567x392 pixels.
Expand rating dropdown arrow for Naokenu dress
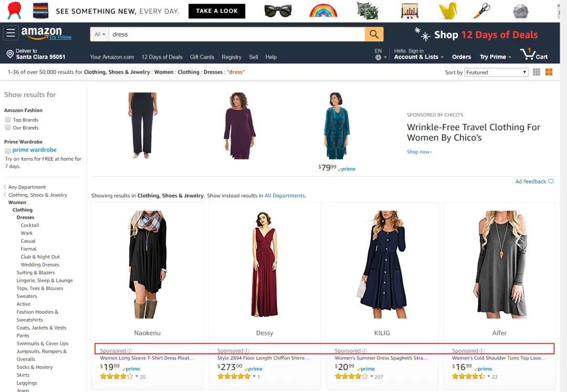(136, 377)
